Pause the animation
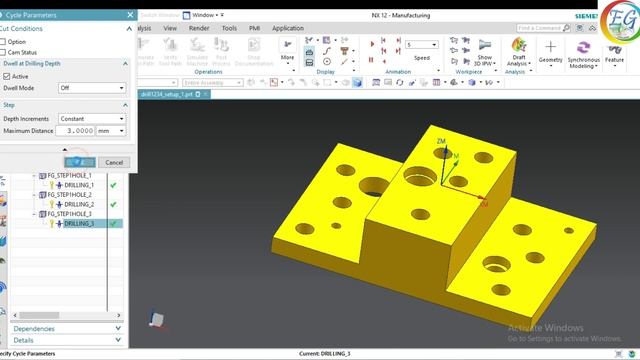Viewport: 640px width, 360px height. point(371,60)
